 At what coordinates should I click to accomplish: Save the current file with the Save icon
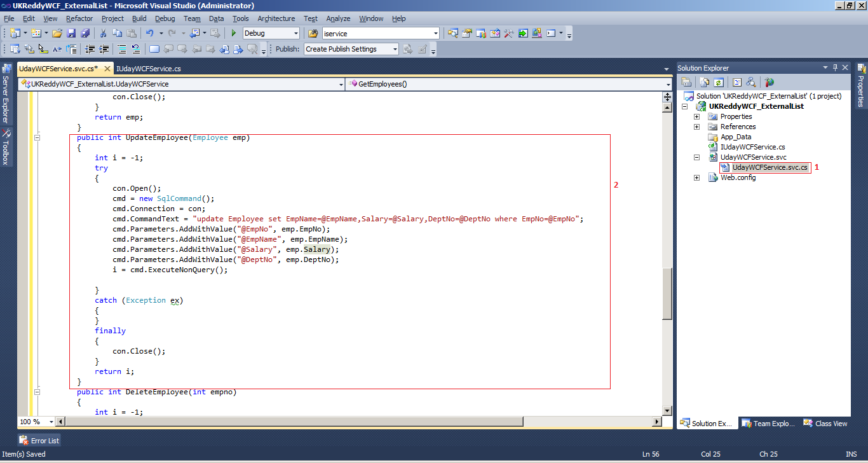71,33
